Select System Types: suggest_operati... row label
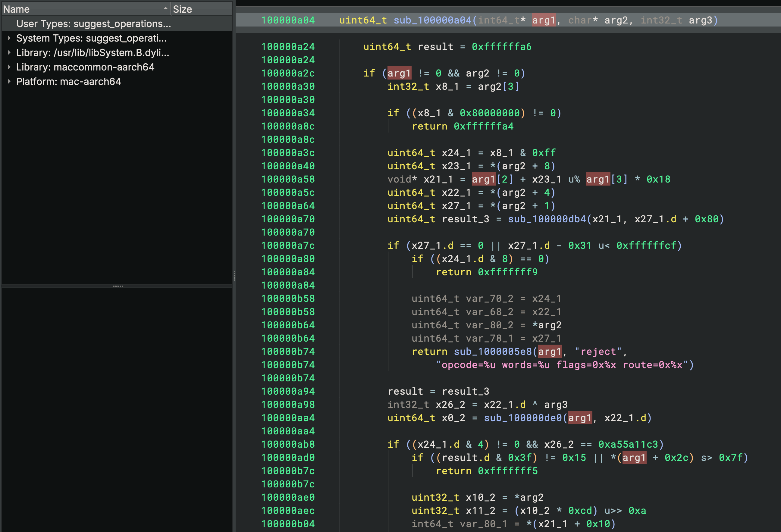 (x=91, y=38)
